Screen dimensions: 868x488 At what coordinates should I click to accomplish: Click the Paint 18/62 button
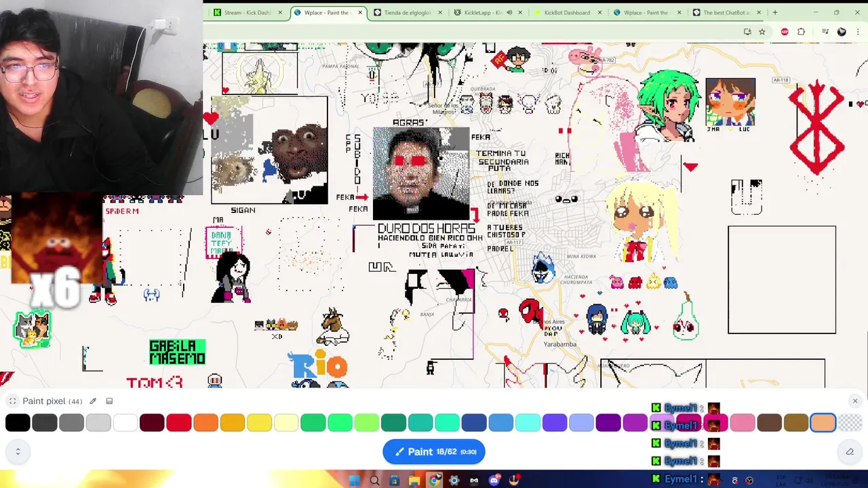click(x=433, y=451)
